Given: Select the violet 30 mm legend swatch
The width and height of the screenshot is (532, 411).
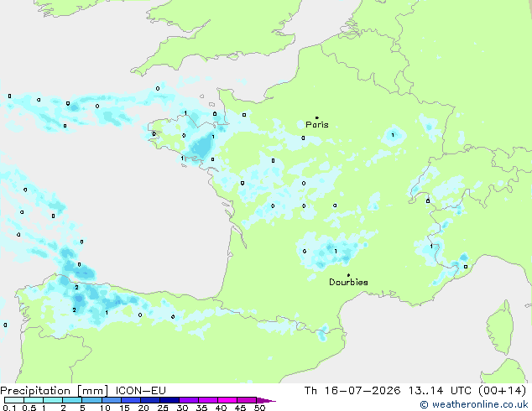Looking at the screenshot, I should tap(189, 400).
